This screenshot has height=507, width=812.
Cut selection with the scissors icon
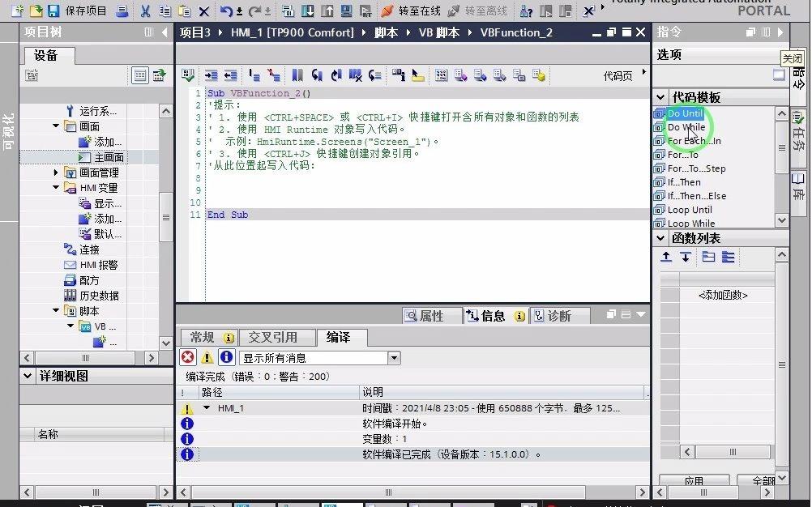146,11
